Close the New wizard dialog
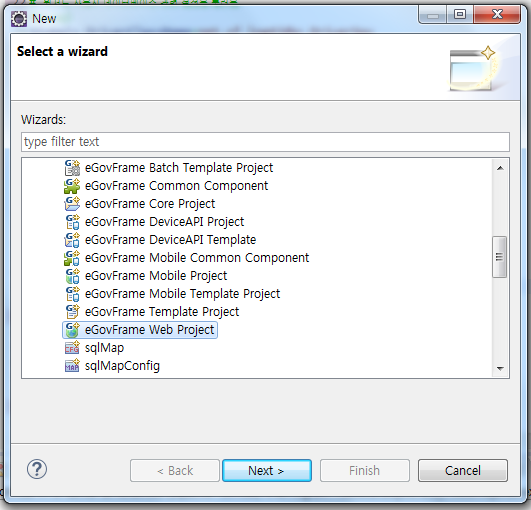Screen dimensions: 531x510 [497, 15]
